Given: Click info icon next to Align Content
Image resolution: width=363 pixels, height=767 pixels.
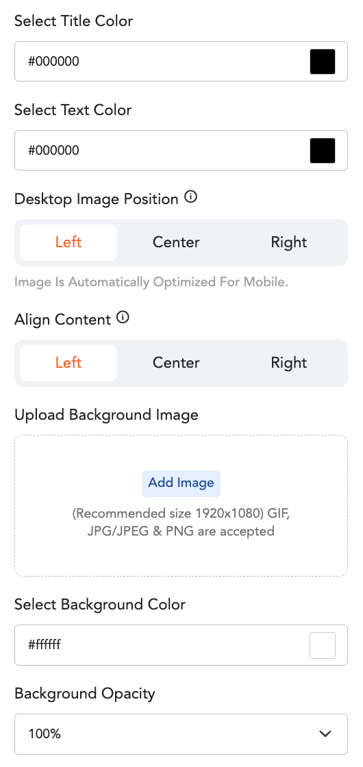Looking at the screenshot, I should click(x=123, y=318).
